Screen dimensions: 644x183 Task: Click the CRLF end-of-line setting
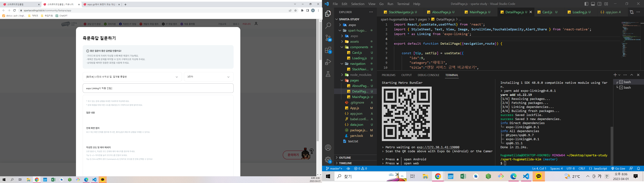click(x=582, y=169)
